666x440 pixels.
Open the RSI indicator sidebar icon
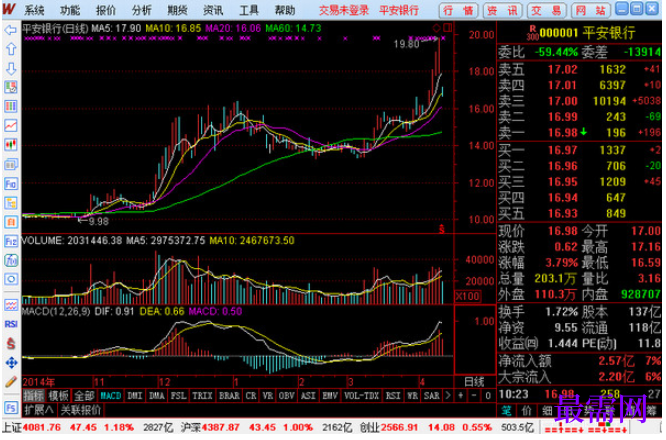coord(10,324)
